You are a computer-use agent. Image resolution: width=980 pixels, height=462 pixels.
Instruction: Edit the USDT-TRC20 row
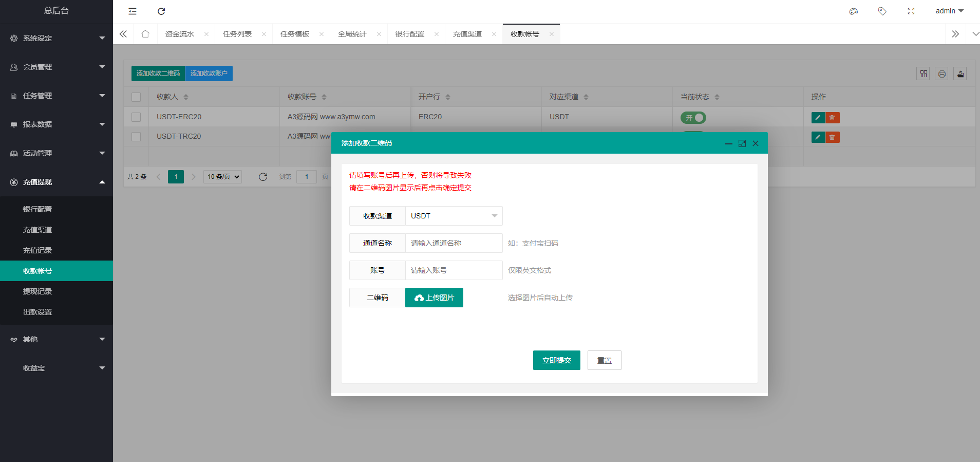[818, 137]
